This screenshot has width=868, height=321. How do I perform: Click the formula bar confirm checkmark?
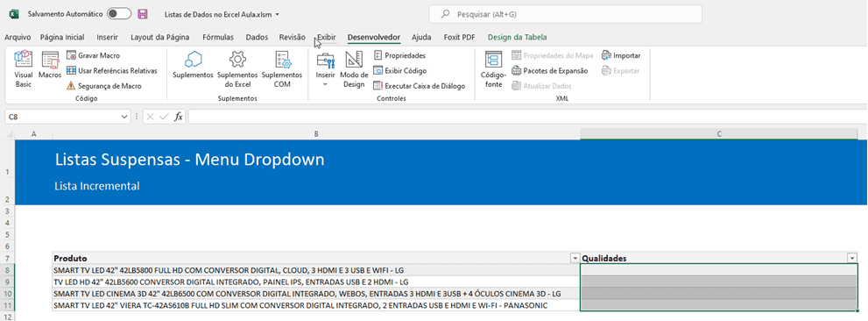click(164, 117)
